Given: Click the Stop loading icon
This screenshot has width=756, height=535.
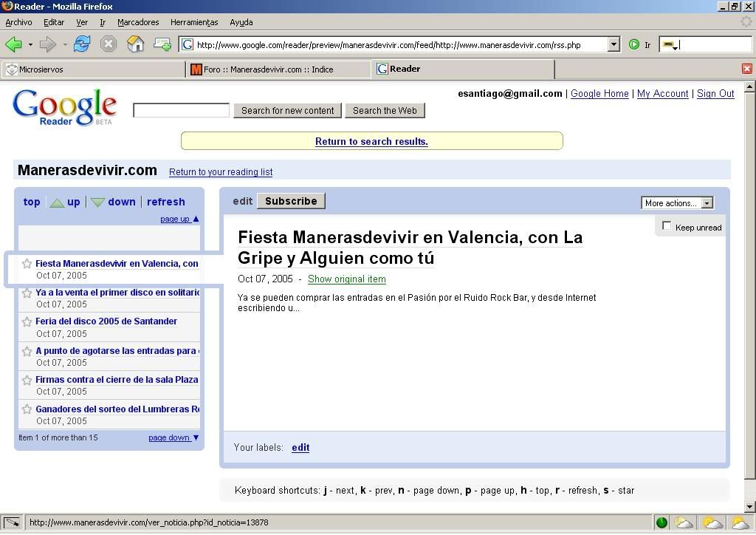Looking at the screenshot, I should pyautogui.click(x=109, y=44).
